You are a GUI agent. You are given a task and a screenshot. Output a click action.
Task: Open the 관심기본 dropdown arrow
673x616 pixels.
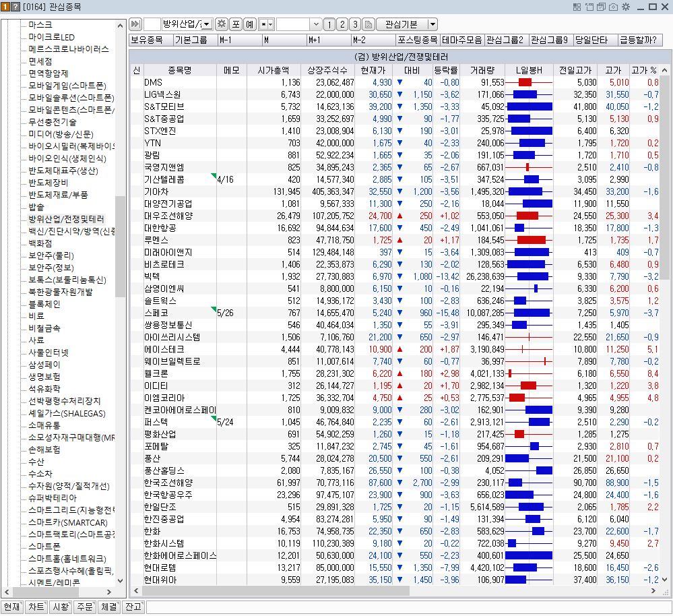tap(432, 24)
